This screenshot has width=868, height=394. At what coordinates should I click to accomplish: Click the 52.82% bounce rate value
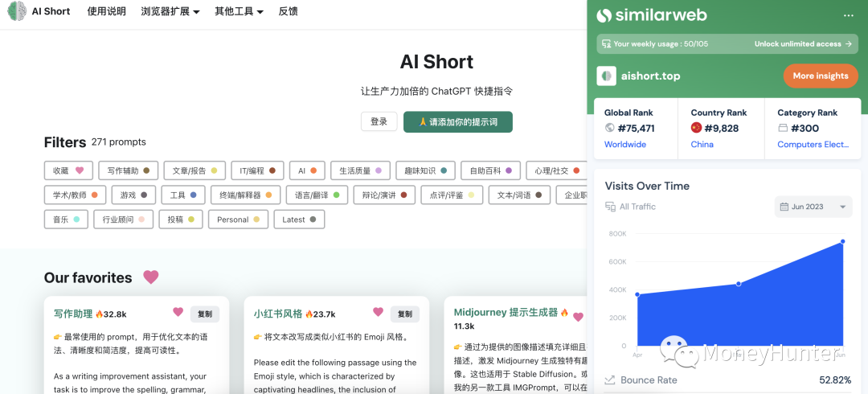point(835,380)
